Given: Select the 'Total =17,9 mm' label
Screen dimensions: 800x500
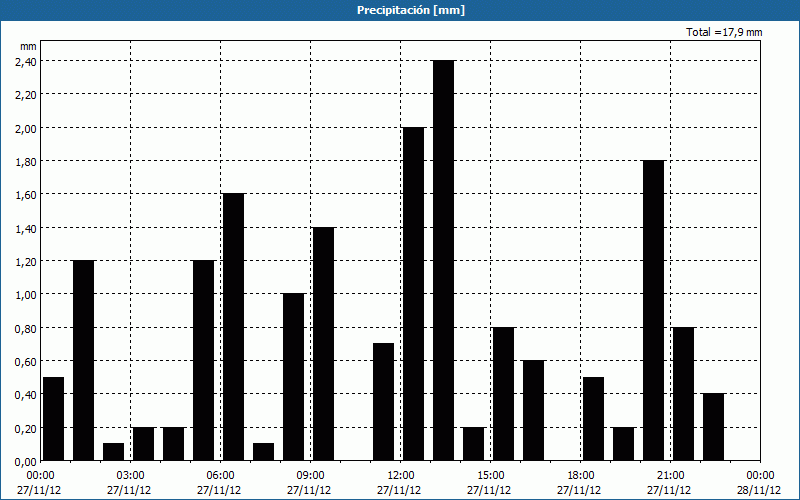Looking at the screenshot, I should [x=724, y=32].
